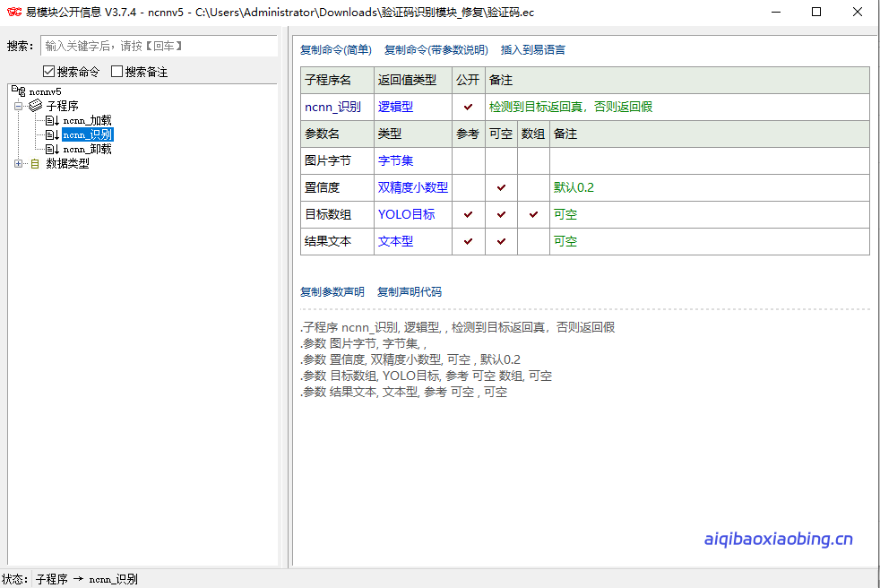The height and width of the screenshot is (588, 880).
Task: Expand the 数据类型 tree node
Action: 19,163
